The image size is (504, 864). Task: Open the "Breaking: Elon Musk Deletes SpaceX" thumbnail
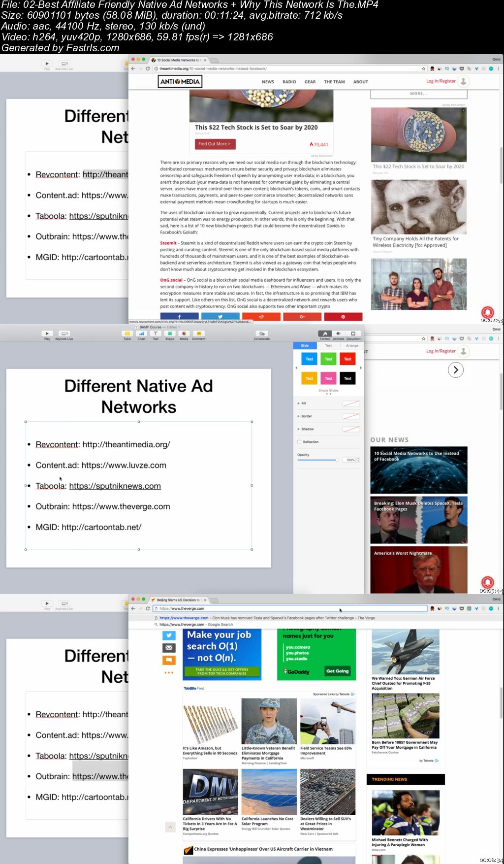[x=419, y=520]
